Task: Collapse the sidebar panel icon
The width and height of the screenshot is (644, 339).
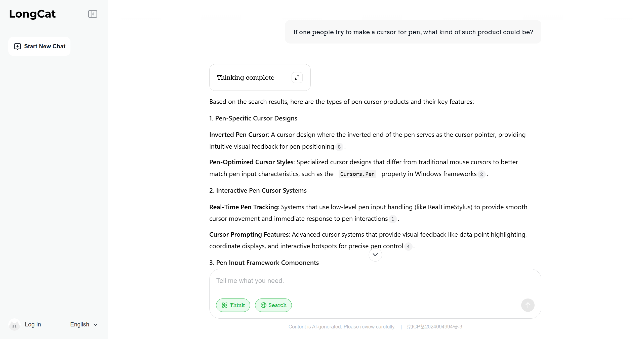Action: pos(93,14)
